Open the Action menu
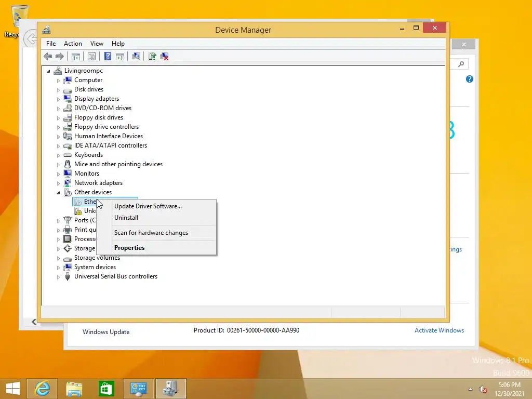Viewport: 532px width, 399px height. 73,44
